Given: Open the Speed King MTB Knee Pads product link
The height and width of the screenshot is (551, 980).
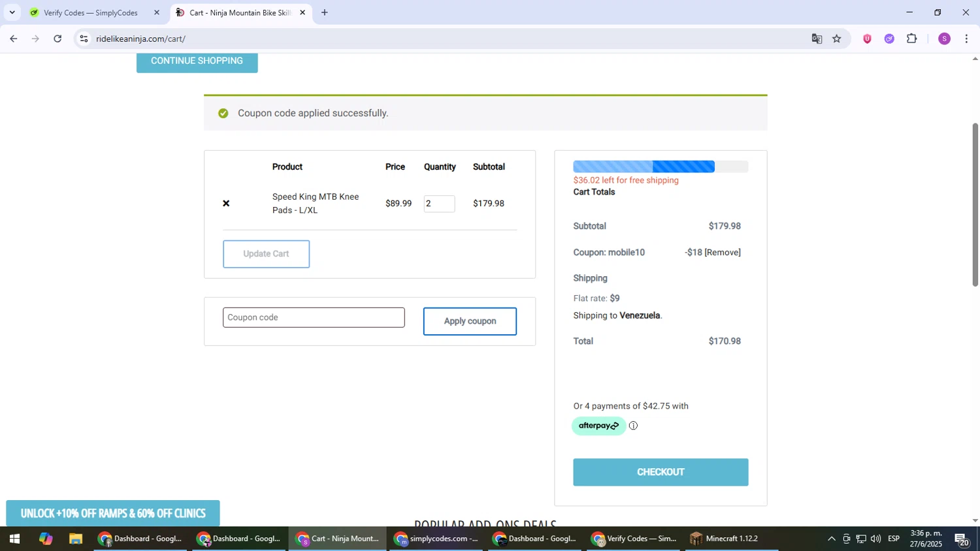Looking at the screenshot, I should (x=316, y=204).
